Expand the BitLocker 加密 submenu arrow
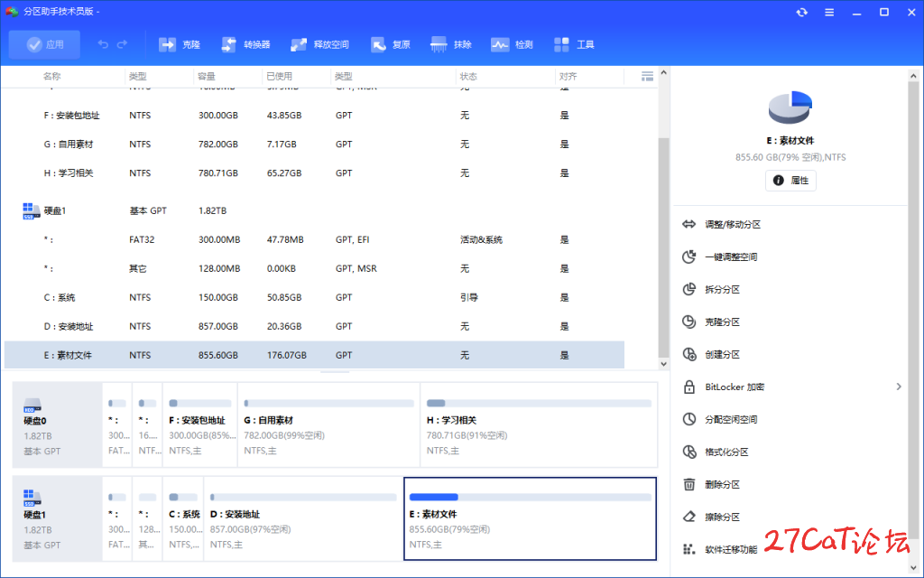The width and height of the screenshot is (924, 578). (x=898, y=387)
